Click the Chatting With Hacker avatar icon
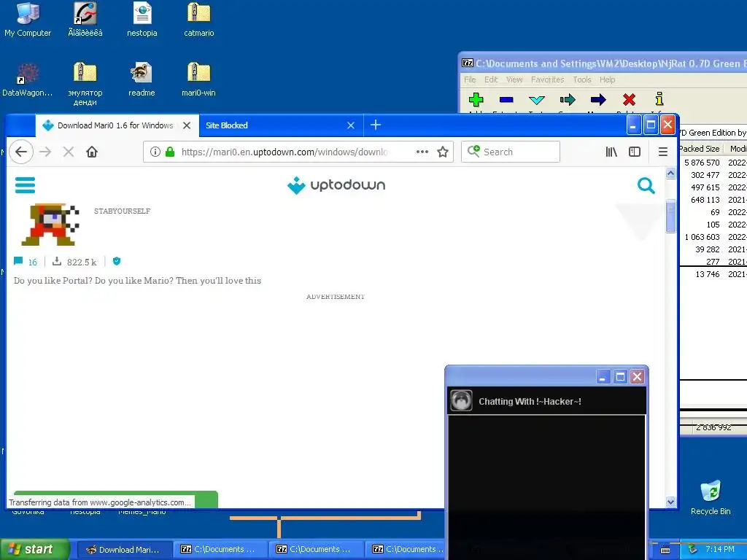The width and height of the screenshot is (747, 560). tap(461, 400)
